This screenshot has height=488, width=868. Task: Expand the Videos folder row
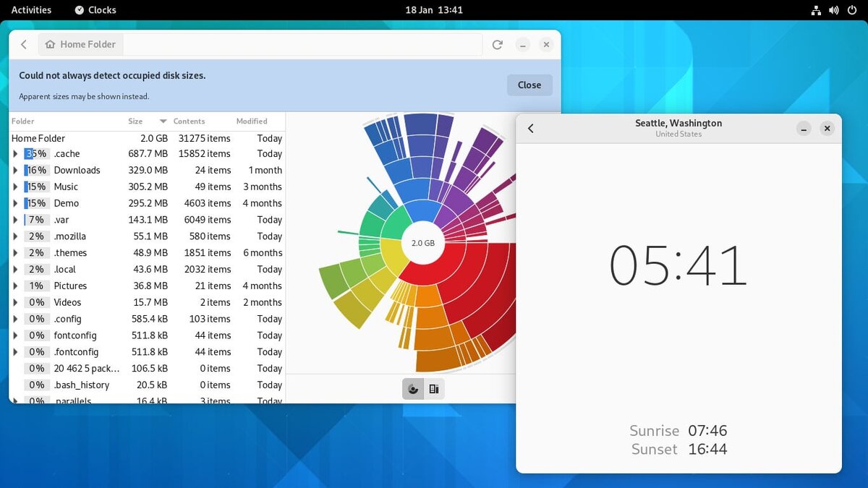(15, 303)
